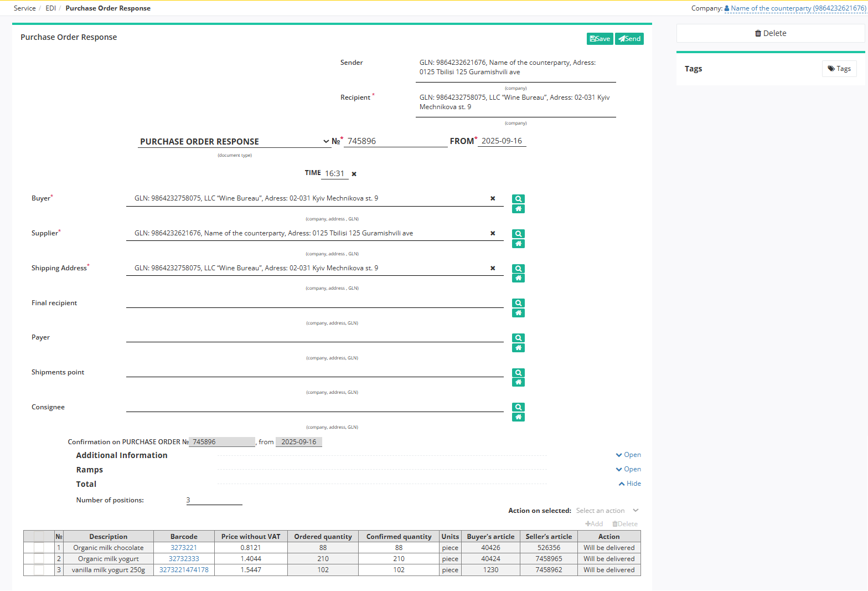
Task: Click the Description column header
Action: (108, 537)
